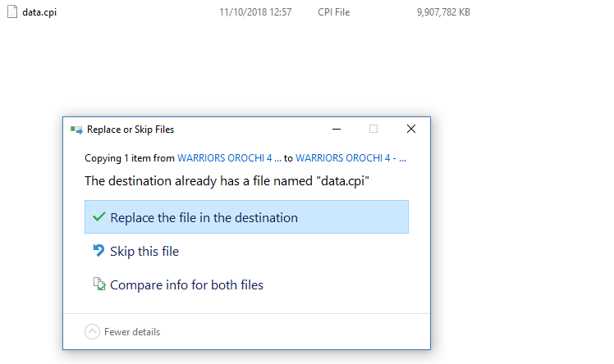Click the dialog's maximize button
Viewport: 614px width, 364px height.
tap(373, 129)
